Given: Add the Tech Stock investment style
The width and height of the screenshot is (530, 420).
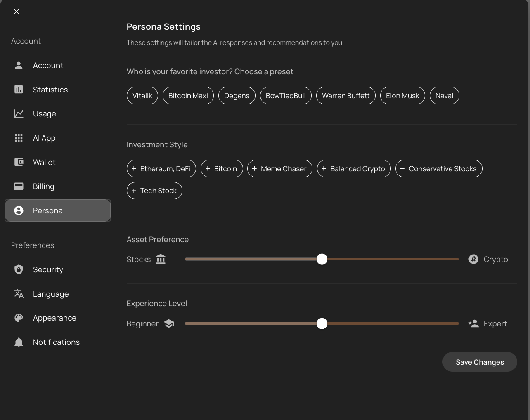Looking at the screenshot, I should pyautogui.click(x=154, y=191).
